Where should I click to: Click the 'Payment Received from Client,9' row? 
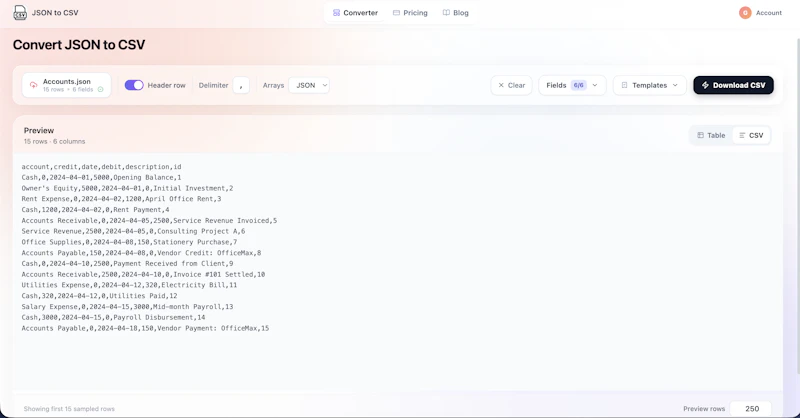point(127,263)
